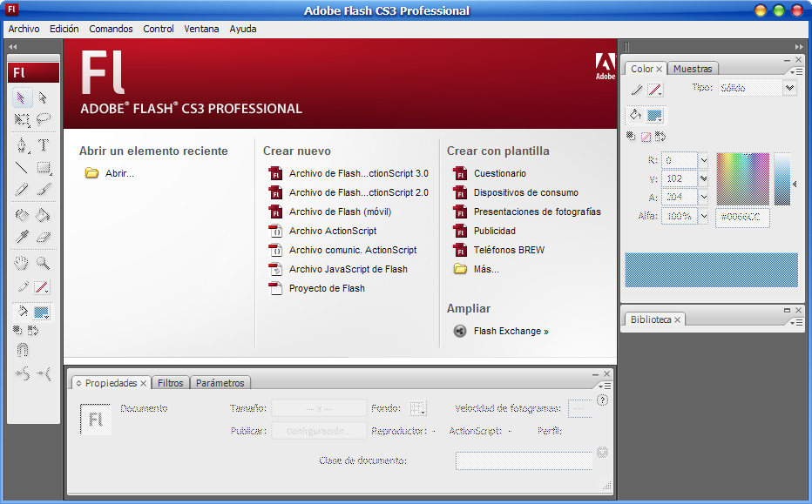Activate the Eraser tool
The width and height of the screenshot is (812, 504).
[x=43, y=236]
